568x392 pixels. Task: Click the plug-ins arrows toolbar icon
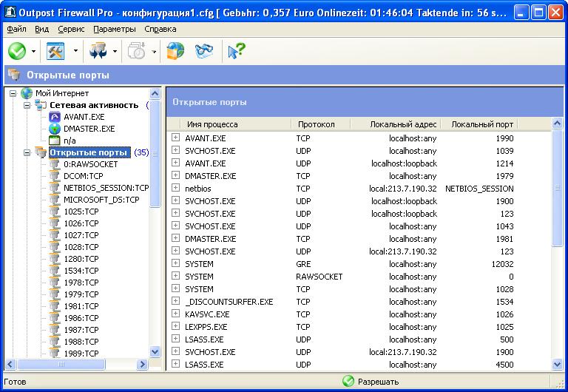(98, 51)
